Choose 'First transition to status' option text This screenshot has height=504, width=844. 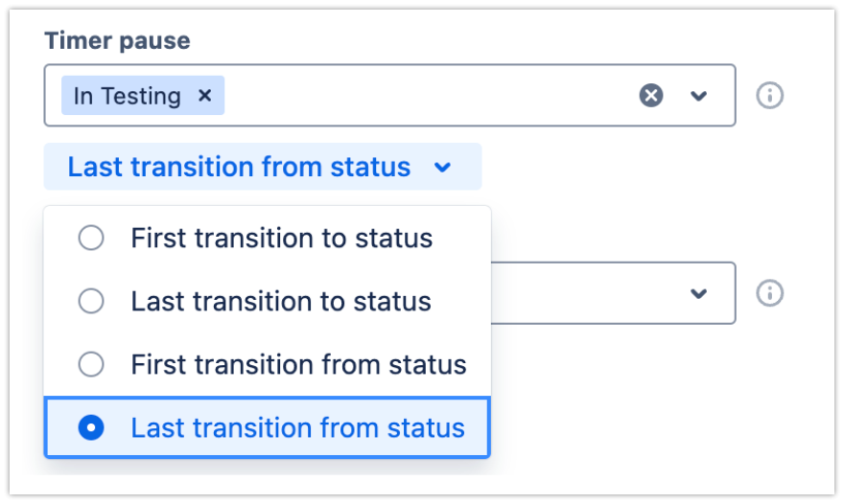pos(281,238)
